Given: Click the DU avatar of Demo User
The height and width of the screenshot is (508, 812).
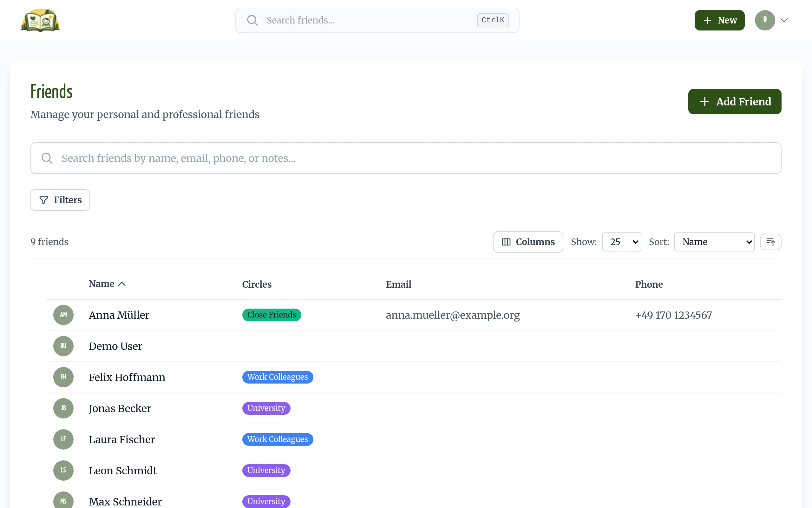Looking at the screenshot, I should [63, 346].
